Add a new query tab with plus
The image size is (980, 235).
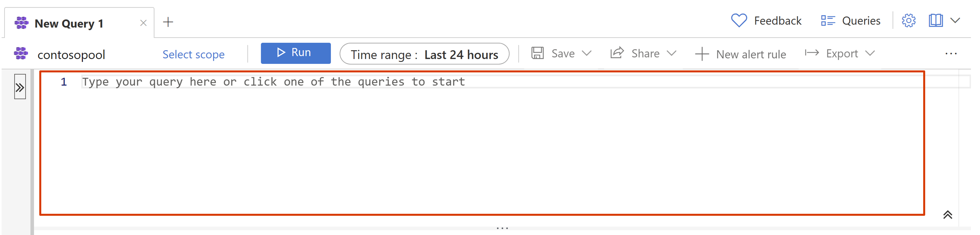click(168, 22)
